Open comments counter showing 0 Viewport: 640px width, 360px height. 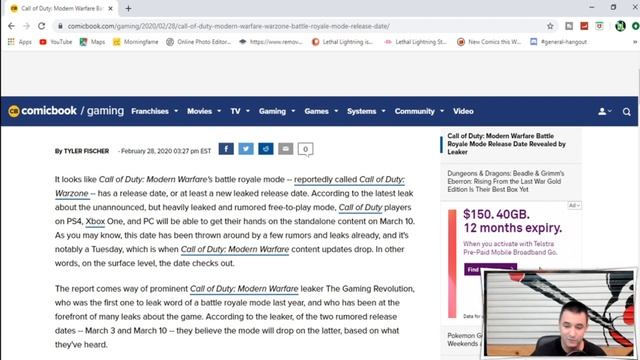pos(305,149)
